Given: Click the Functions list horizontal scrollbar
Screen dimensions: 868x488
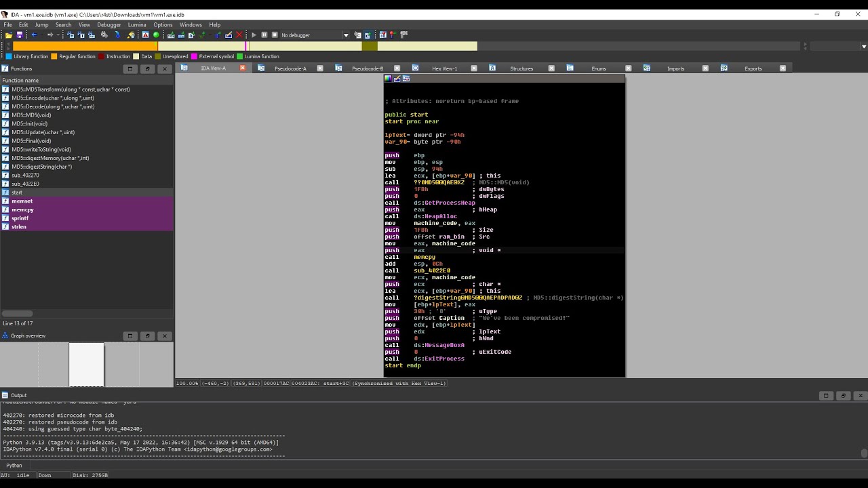Looking at the screenshot, I should coord(17,314).
